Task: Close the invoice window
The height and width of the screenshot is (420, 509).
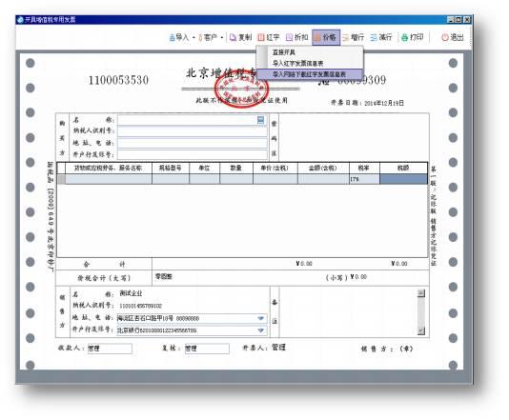Action: click(x=467, y=20)
